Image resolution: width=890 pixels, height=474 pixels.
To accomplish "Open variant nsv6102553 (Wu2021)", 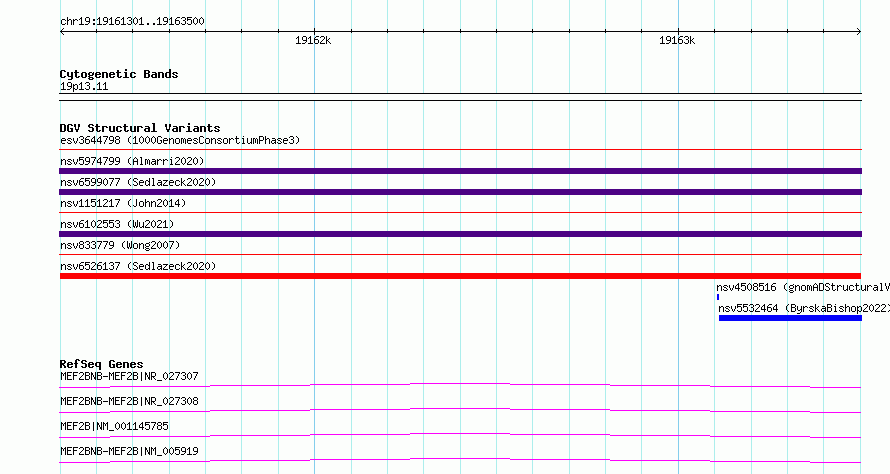I will point(117,224).
